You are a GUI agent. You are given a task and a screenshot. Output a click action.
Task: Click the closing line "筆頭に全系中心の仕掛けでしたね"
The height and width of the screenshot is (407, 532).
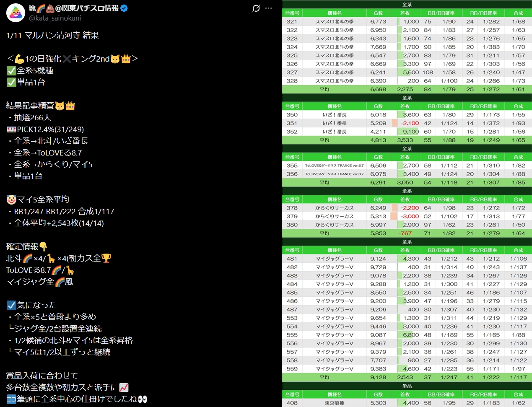pos(77,399)
